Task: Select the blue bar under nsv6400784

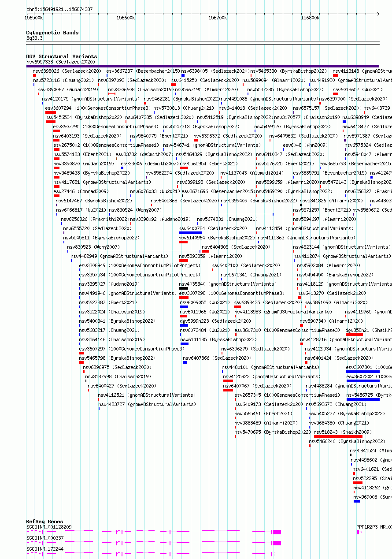Action: pyautogui.click(x=190, y=233)
